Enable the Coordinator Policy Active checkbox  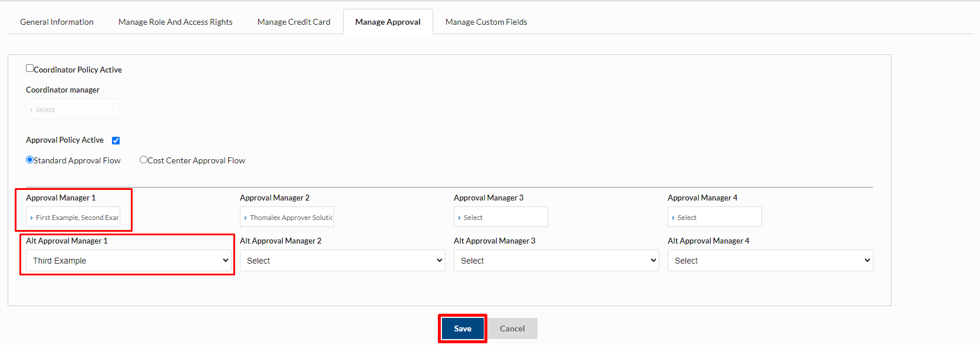29,68
